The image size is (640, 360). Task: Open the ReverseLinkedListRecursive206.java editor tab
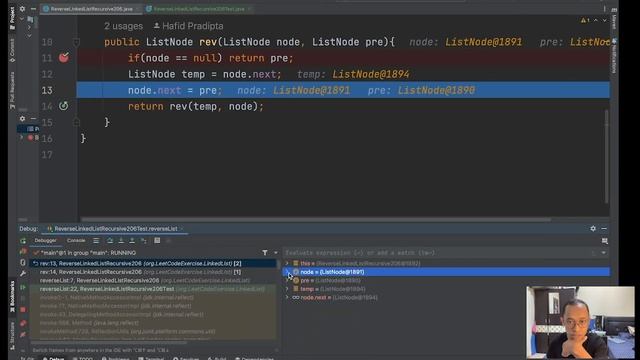[91, 9]
